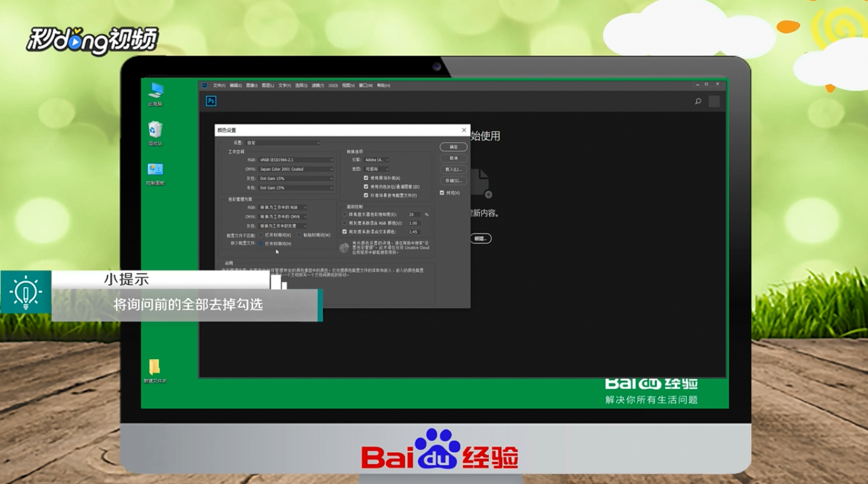Click the desaturate percentage field showing 20

[x=413, y=214]
